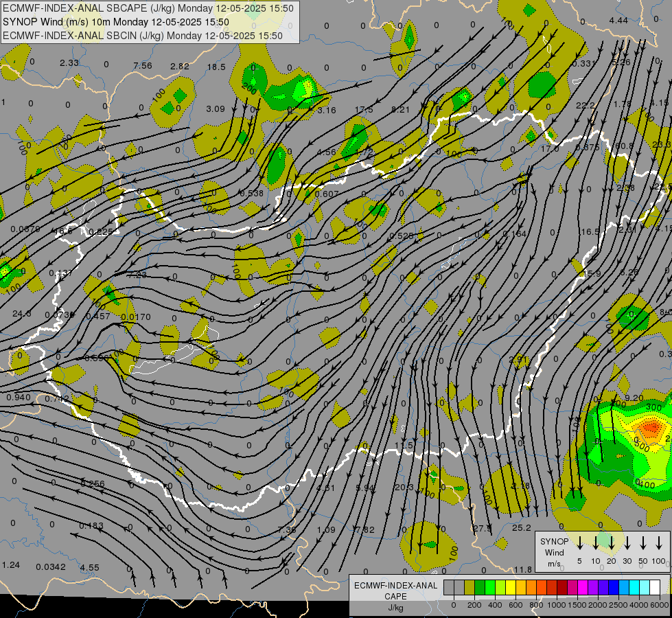
Task: Click the ECMWF-INDEX-ANAL legend label
Action: 395,586
